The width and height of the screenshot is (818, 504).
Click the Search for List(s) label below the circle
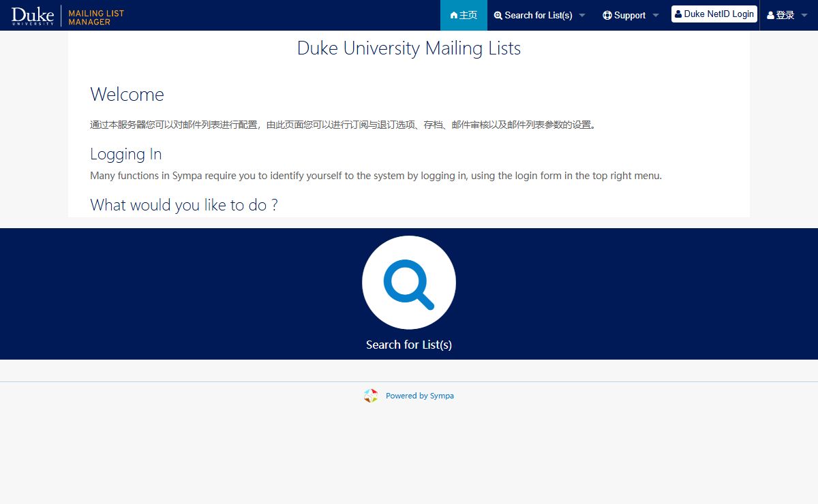point(409,345)
